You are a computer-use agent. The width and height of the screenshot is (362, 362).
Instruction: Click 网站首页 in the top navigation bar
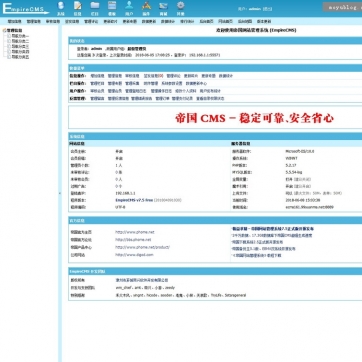point(225,21)
